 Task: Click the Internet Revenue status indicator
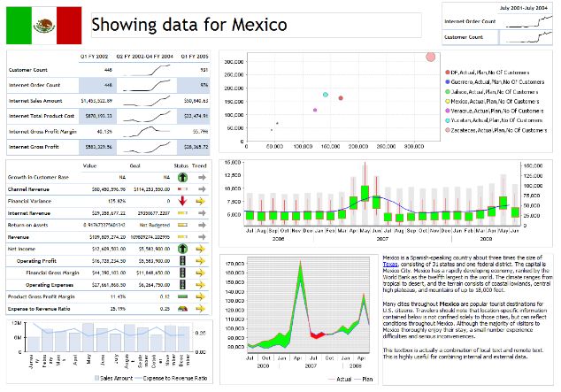pyautogui.click(x=182, y=212)
